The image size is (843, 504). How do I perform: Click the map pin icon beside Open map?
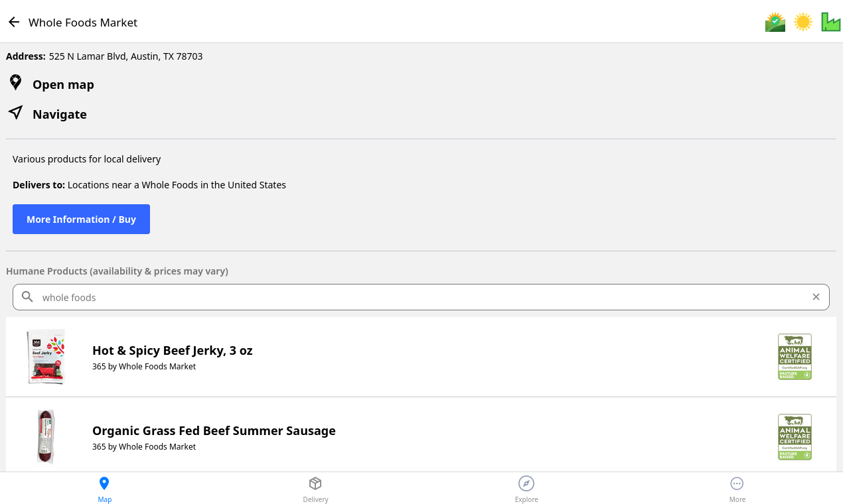point(15,83)
